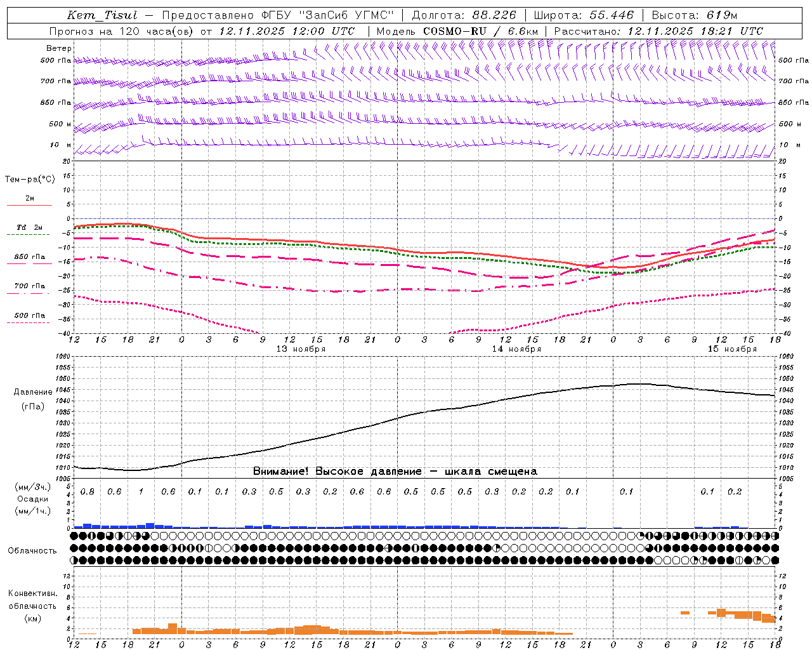This screenshot has height=650, width=812.
Task: Click the 13 ноября date label
Action: [301, 349]
